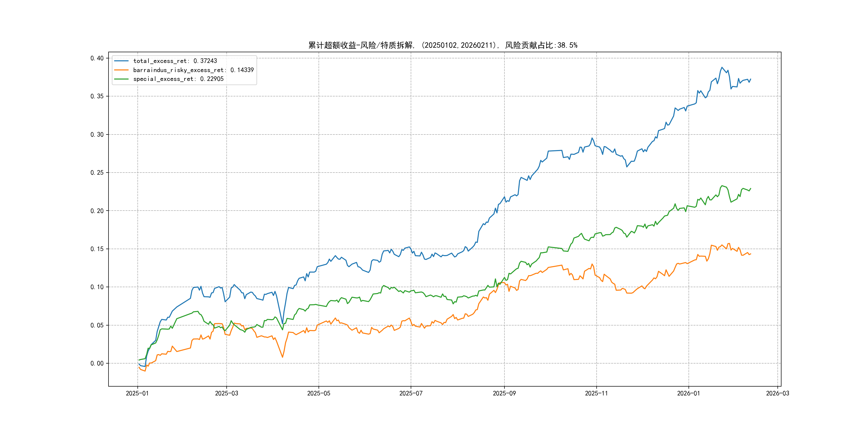Click the 0.40 y-axis tick label
Viewport: 868px width, 434px height.
tap(97, 58)
